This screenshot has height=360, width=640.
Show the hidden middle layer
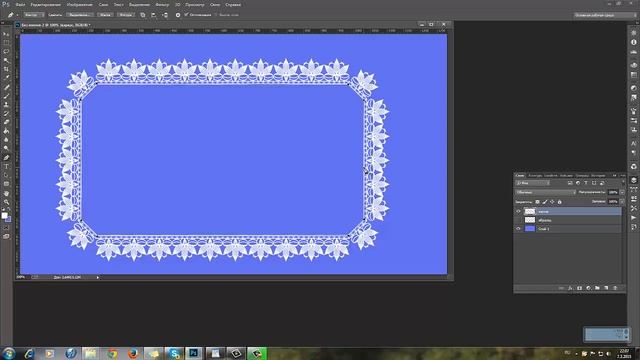coord(518,220)
